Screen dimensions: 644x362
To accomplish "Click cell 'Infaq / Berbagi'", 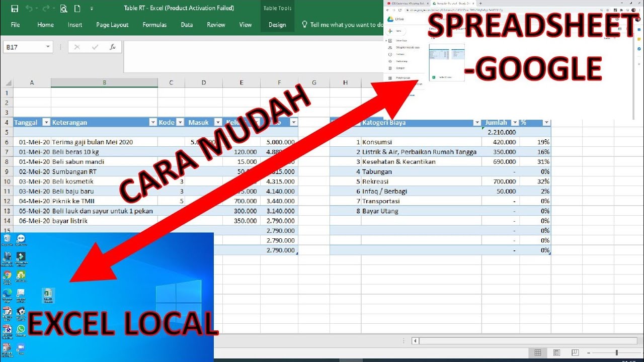I will pos(421,191).
